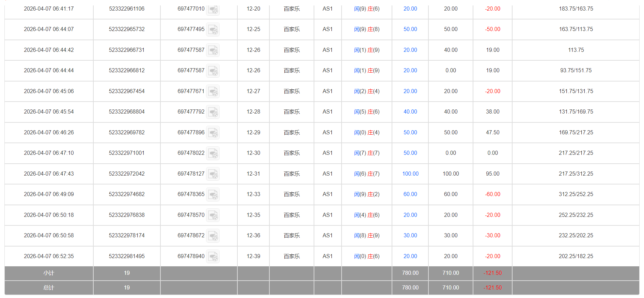644x298 pixels.
Task: Click the blue 30.00 bet amount link
Action: (x=410, y=236)
